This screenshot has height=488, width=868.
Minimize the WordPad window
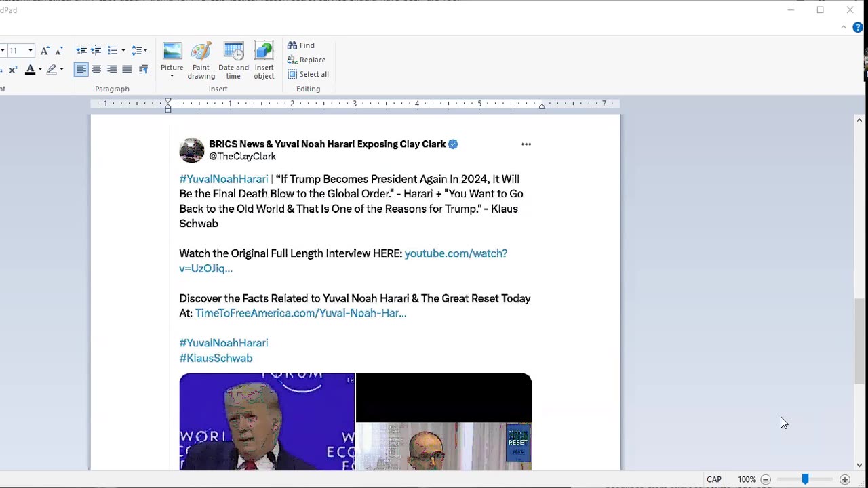coord(791,10)
